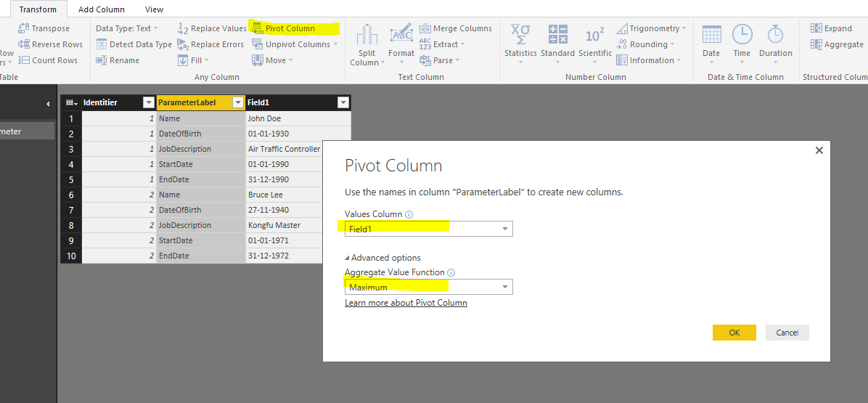This screenshot has height=403, width=868.
Task: Open Learn more about Pivot Column link
Action: click(406, 303)
